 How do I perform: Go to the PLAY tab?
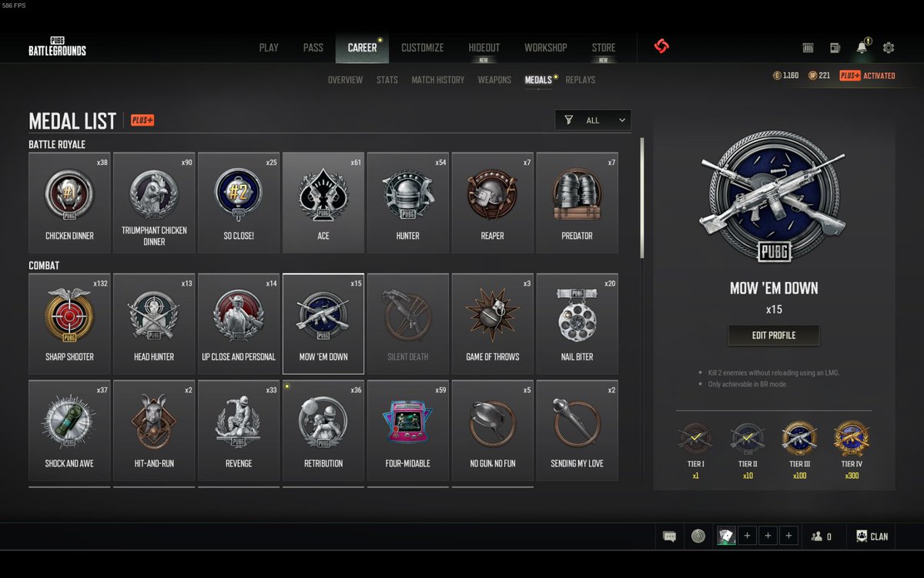269,48
